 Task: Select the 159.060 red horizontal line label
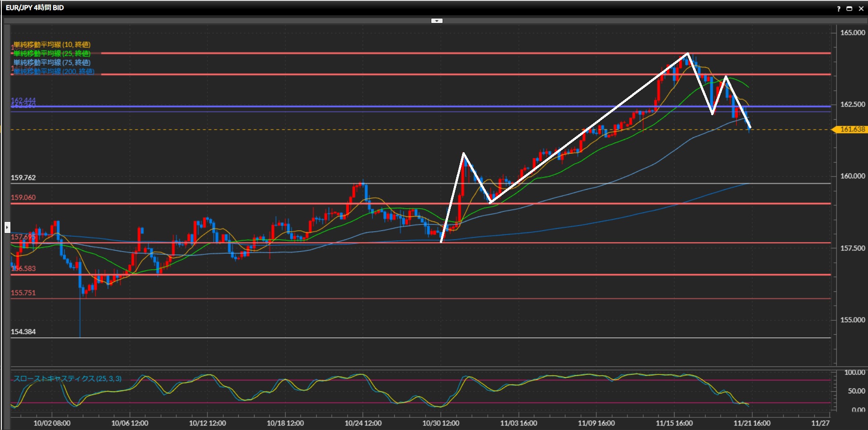click(24, 198)
